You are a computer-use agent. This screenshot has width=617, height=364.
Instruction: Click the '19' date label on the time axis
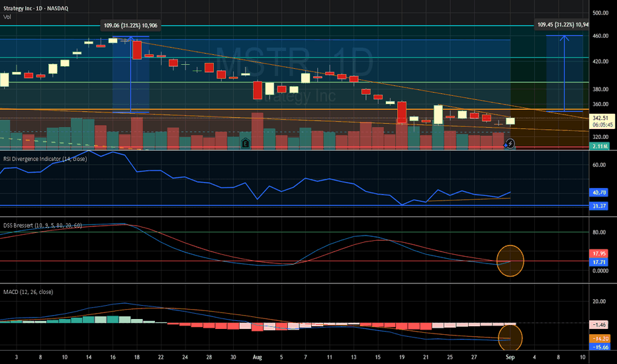click(x=402, y=357)
